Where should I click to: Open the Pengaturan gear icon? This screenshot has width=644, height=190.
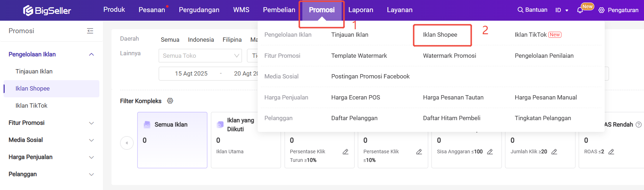coord(601,10)
